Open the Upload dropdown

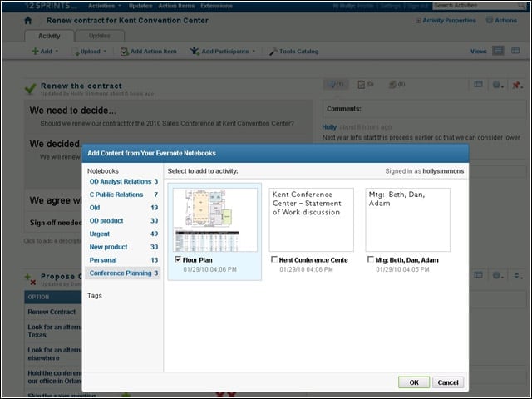coord(90,52)
